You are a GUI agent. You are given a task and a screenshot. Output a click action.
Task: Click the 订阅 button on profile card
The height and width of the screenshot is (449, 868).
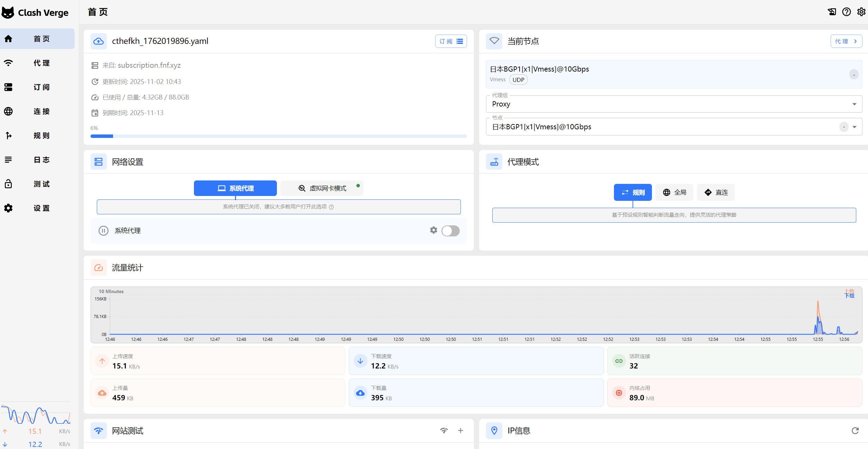[x=451, y=41]
